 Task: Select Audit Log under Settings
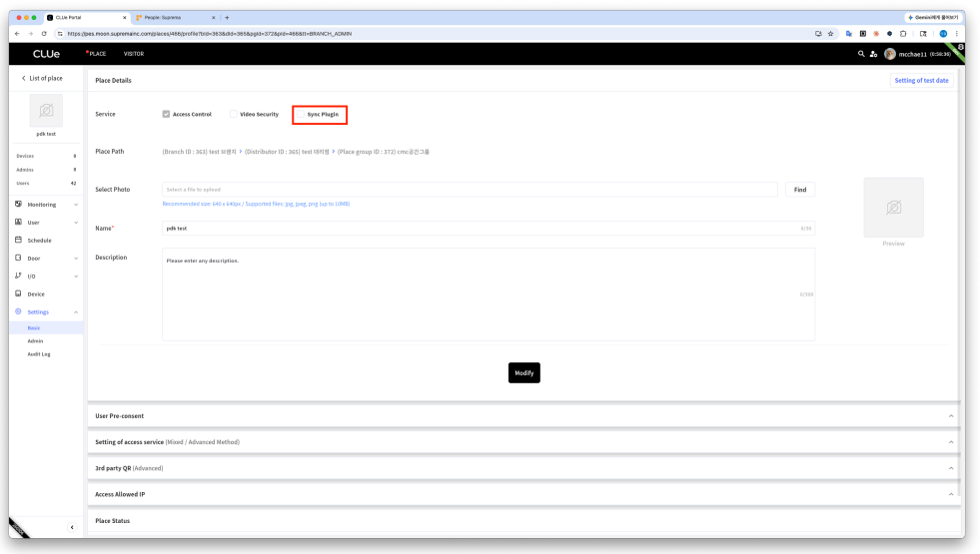(39, 354)
